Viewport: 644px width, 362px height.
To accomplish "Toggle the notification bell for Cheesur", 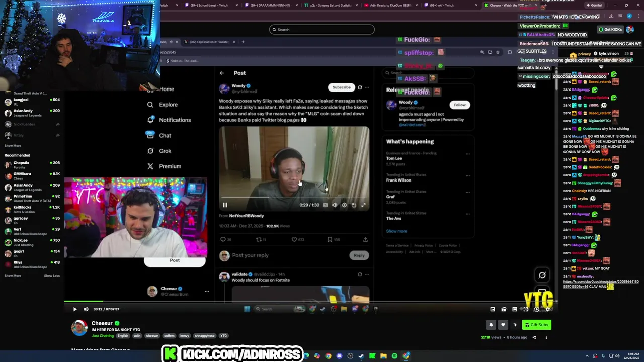I will [x=491, y=325].
